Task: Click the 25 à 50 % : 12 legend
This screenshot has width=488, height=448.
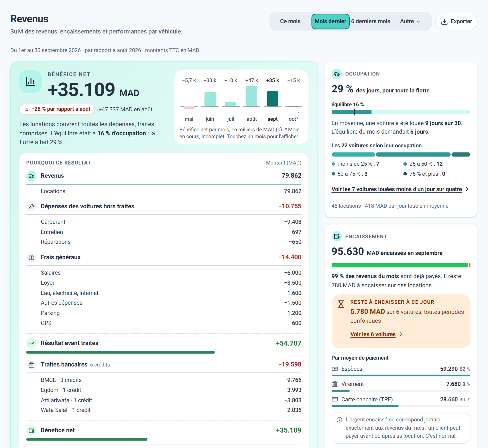Action: click(x=423, y=164)
